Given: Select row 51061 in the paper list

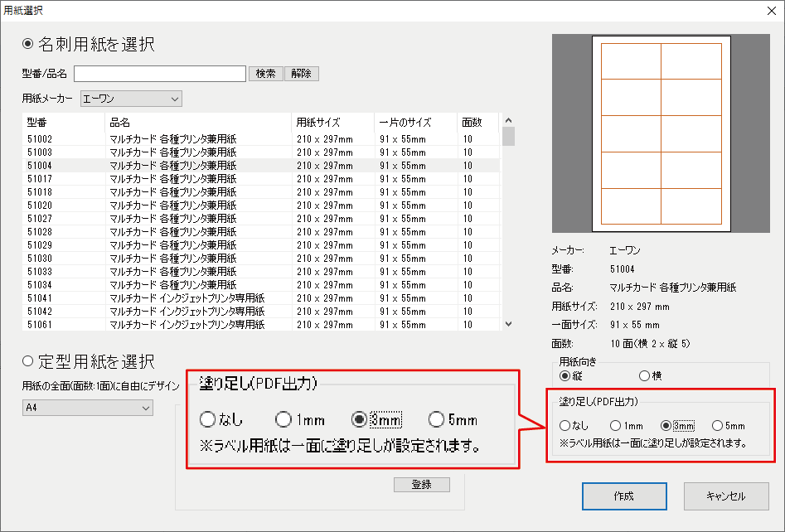Looking at the screenshot, I should (x=261, y=324).
